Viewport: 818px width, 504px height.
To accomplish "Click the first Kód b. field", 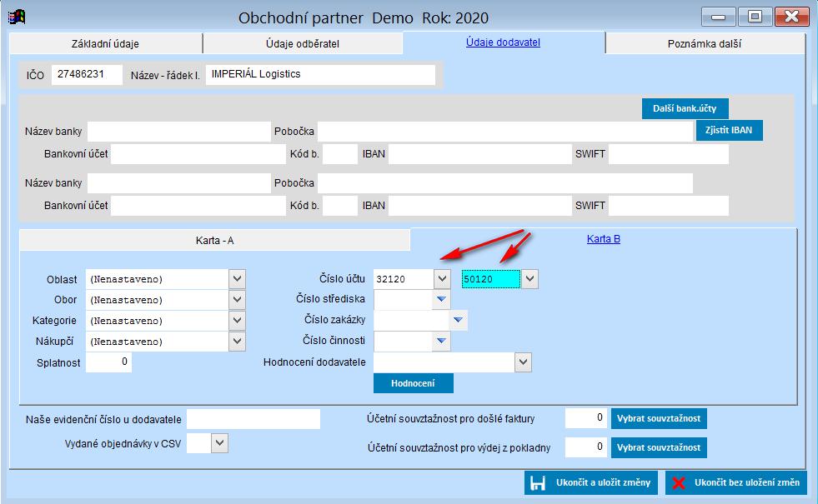I will pos(340,154).
